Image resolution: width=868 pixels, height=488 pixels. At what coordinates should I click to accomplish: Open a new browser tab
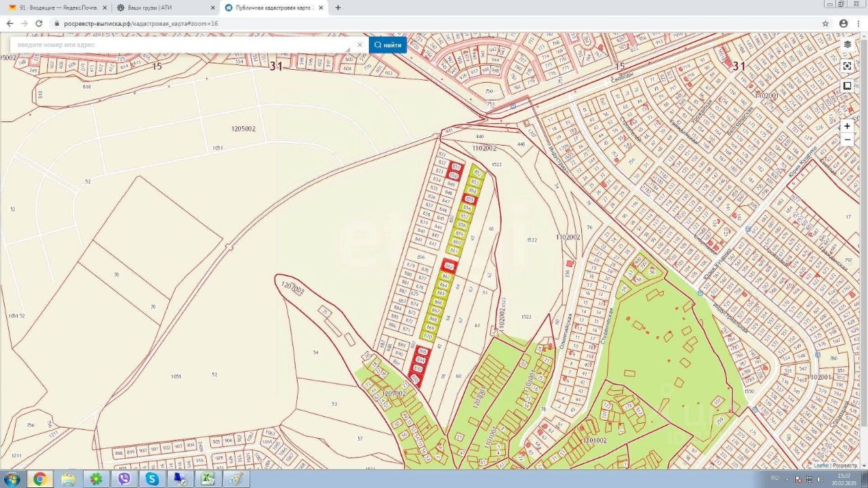(338, 7)
